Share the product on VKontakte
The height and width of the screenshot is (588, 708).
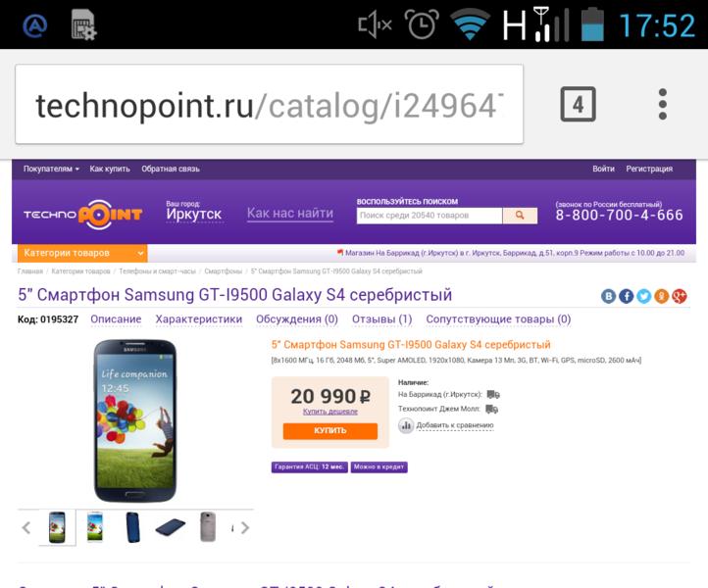609,296
